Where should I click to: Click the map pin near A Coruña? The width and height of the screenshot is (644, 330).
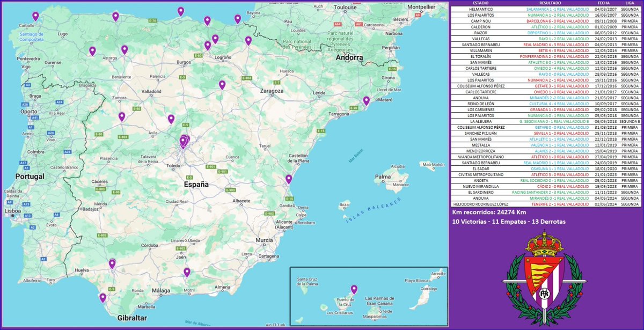pos(35,16)
